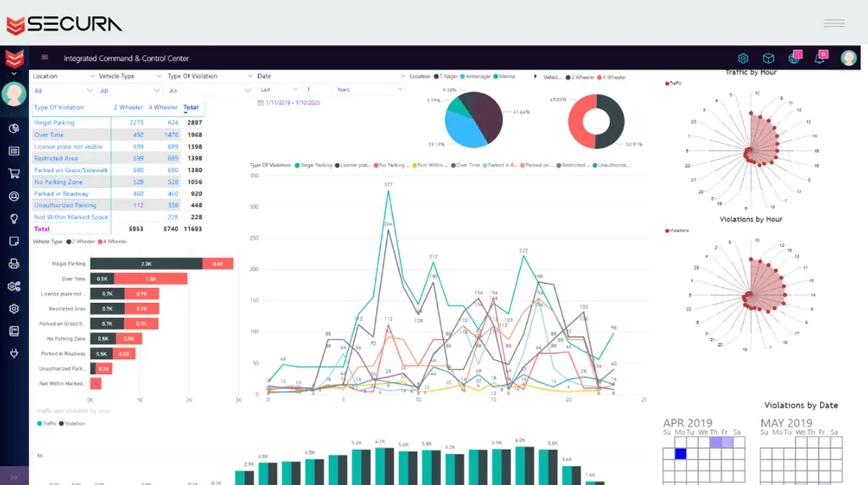The height and width of the screenshot is (485, 868).
Task: Open the 3D cube icon in header
Action: [768, 59]
